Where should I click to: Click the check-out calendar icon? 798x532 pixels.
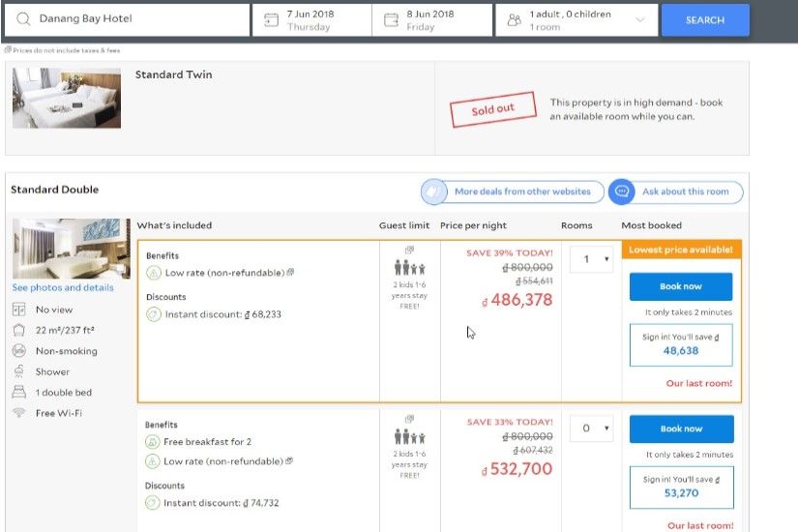391,20
